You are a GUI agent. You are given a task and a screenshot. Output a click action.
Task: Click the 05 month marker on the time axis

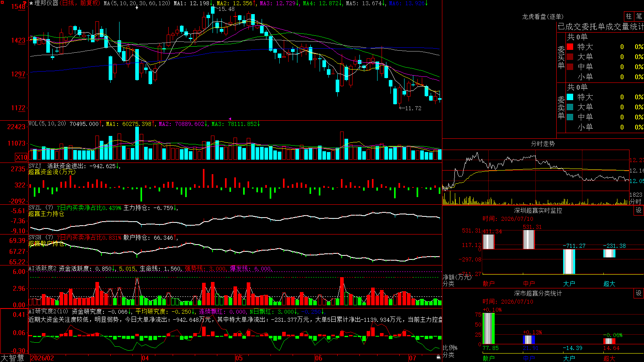coord(239,358)
